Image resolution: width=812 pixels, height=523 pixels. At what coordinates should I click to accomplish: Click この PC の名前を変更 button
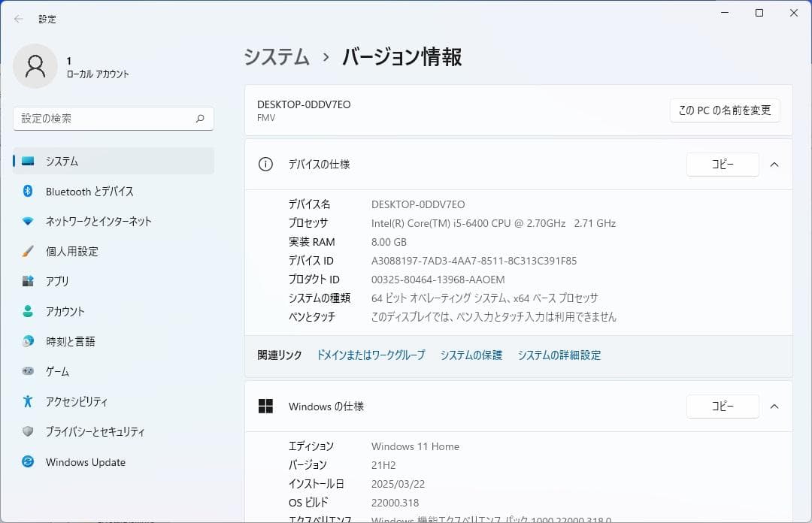[x=724, y=110]
